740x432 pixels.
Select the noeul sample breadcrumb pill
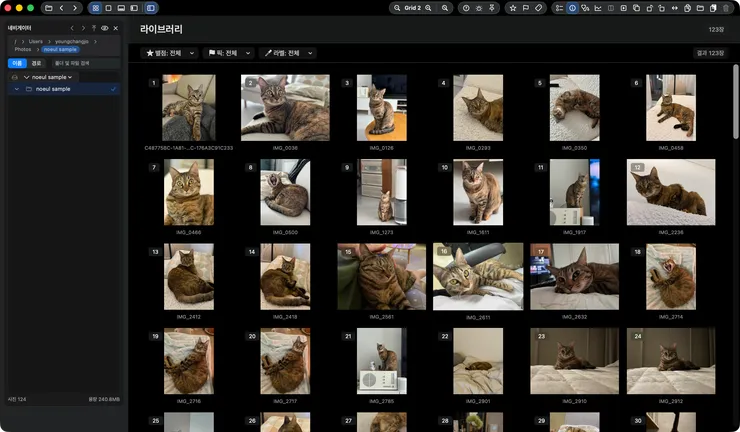point(60,49)
